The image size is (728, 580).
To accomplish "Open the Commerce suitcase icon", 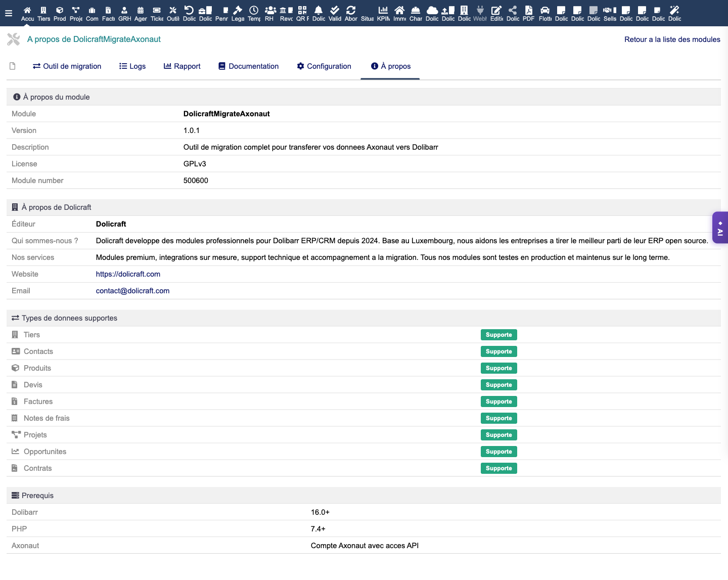I will pos(92,10).
